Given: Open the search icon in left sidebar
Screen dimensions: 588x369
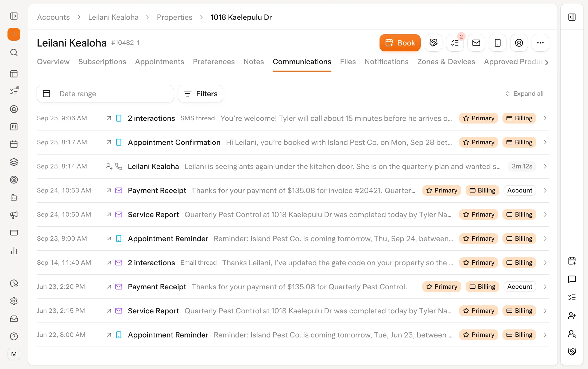Looking at the screenshot, I should [14, 52].
